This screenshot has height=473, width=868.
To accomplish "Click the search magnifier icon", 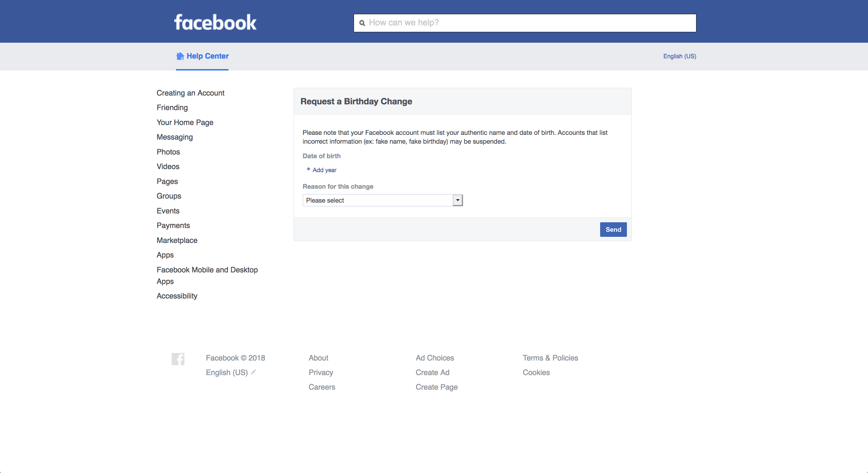I will click(362, 23).
